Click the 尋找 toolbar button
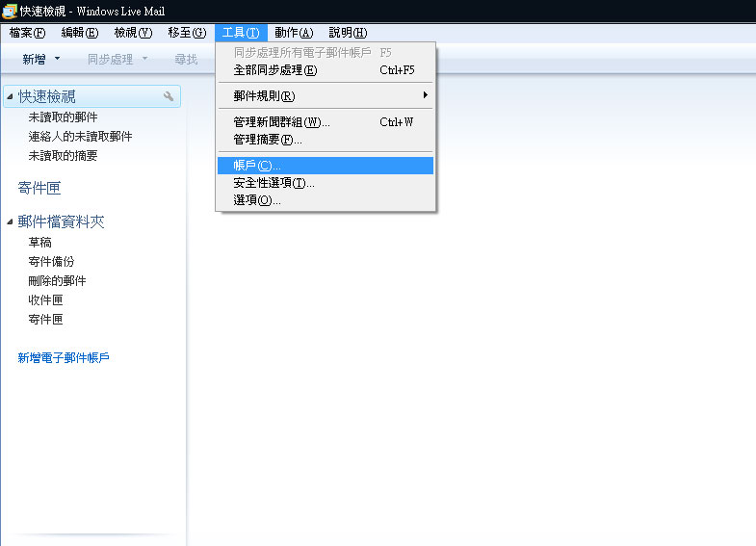Screen dimensions: 756x546 [186, 60]
